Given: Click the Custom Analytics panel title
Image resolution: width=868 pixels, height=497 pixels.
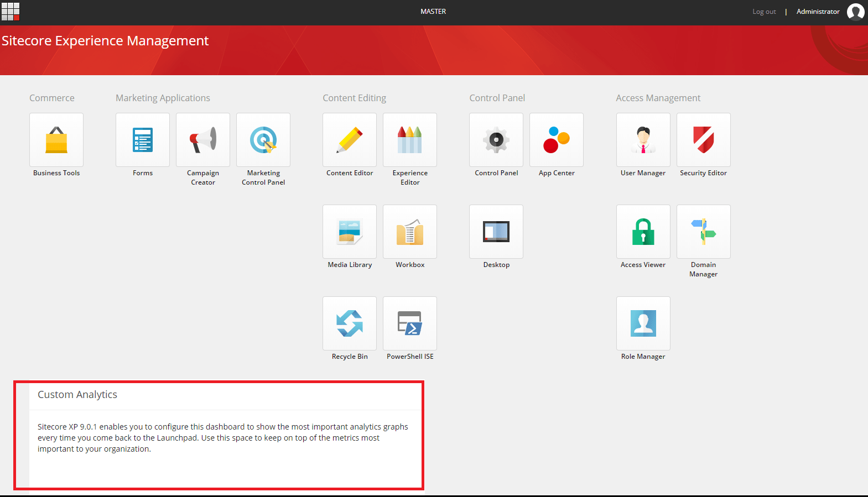Looking at the screenshot, I should click(x=77, y=395).
